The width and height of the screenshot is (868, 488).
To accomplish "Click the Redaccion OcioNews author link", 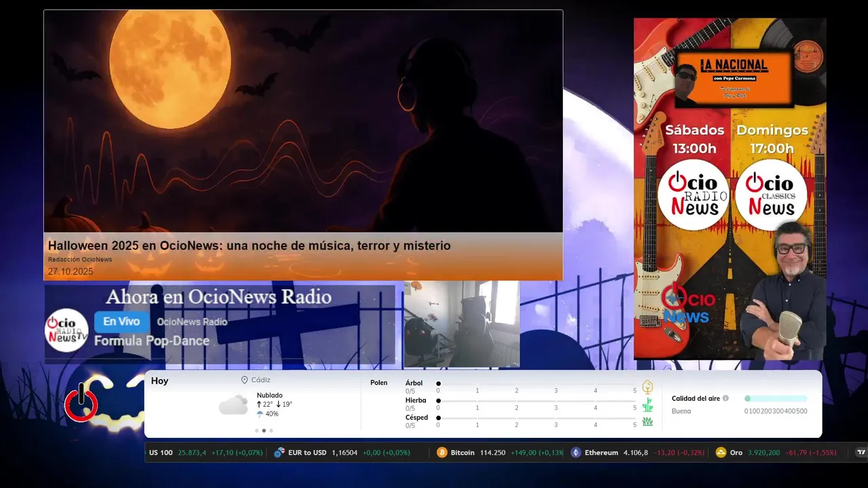I will [x=80, y=260].
